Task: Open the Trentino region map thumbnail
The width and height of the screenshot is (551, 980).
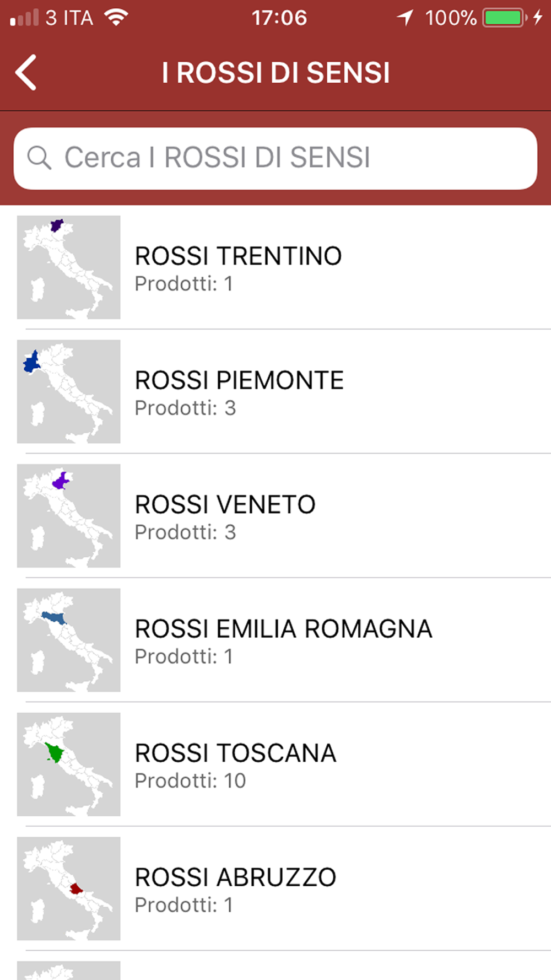Action: tap(69, 267)
